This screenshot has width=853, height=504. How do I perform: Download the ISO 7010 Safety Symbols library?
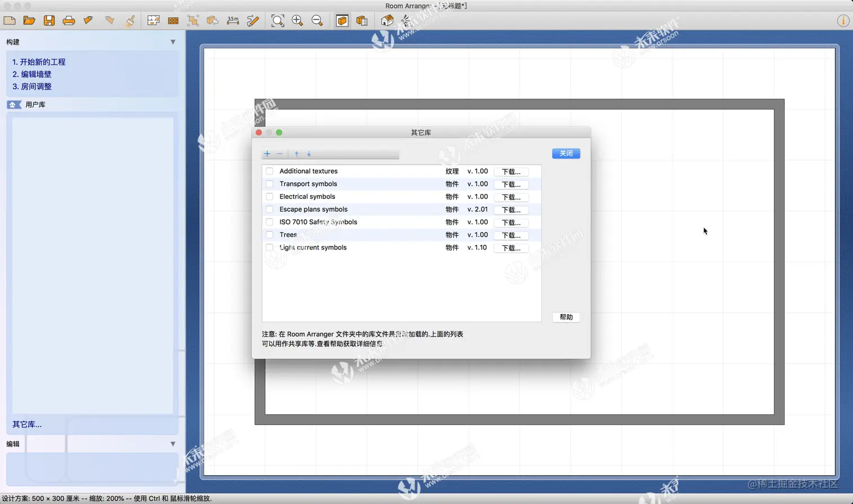pyautogui.click(x=511, y=222)
